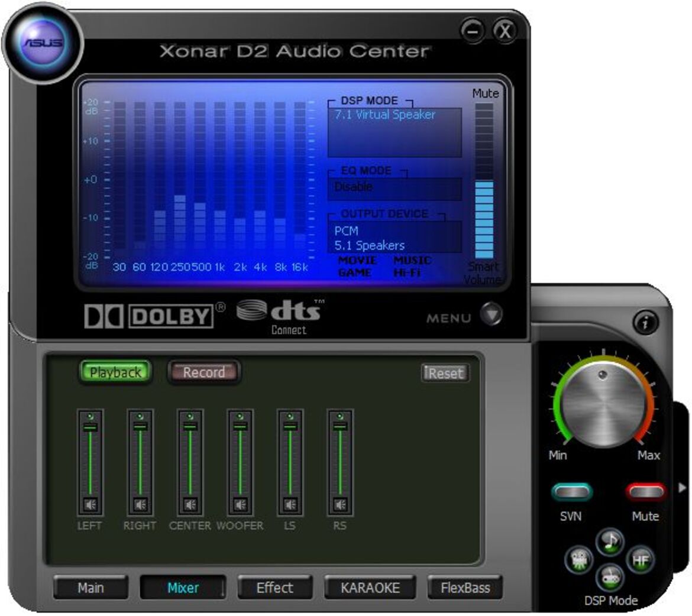Click the master volume knob
The image size is (692, 616).
(x=603, y=404)
